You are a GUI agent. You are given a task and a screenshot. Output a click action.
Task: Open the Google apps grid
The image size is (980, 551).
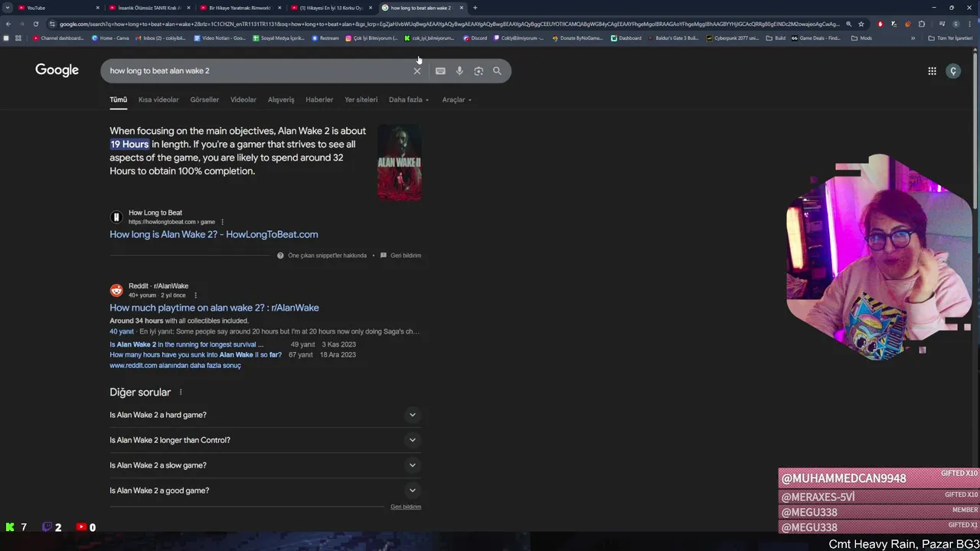(932, 70)
